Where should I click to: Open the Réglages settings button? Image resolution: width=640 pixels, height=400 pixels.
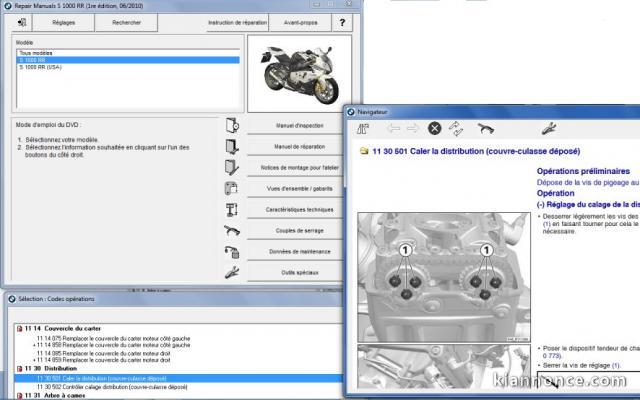(x=63, y=21)
